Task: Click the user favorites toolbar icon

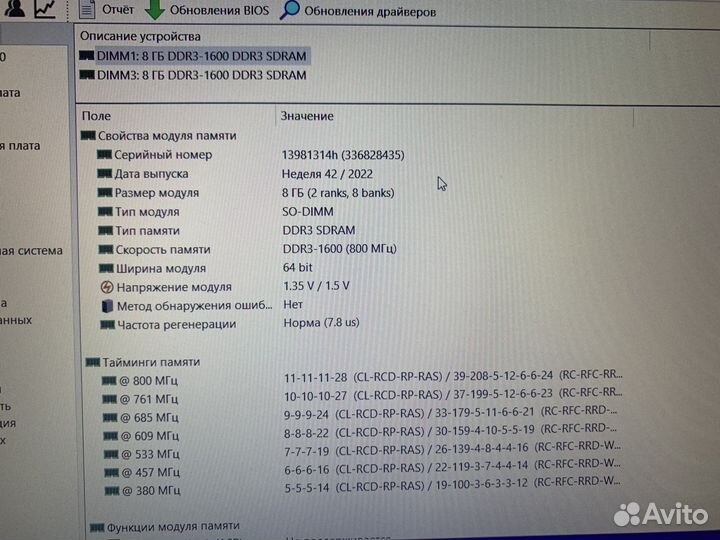Action: [14, 8]
